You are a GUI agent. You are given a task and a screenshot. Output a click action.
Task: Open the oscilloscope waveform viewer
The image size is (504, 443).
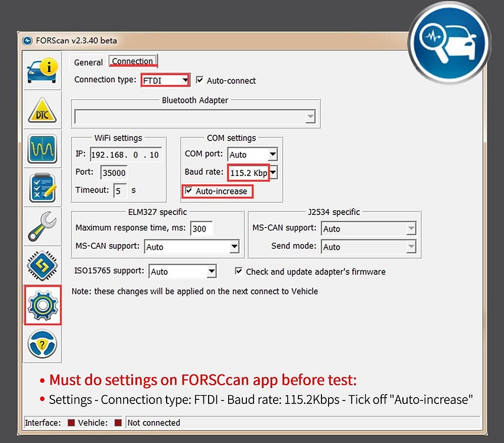pyautogui.click(x=42, y=149)
